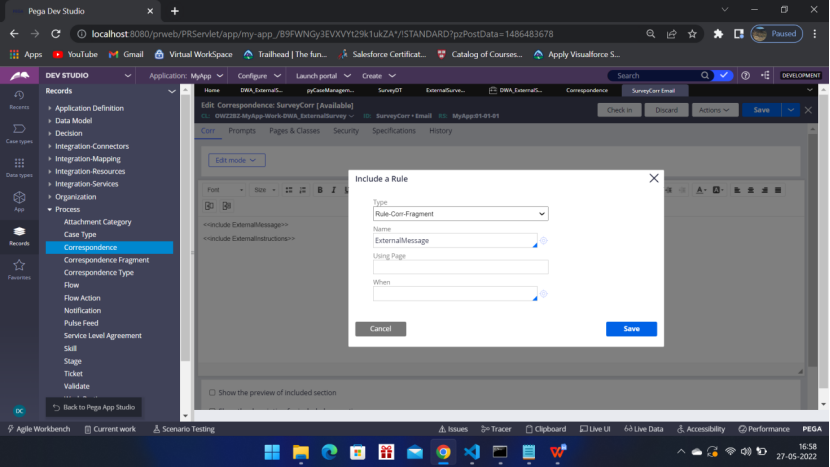Open the Type dropdown Rule-Corr-Fragment
The height and width of the screenshot is (467, 830).
pyautogui.click(x=461, y=214)
